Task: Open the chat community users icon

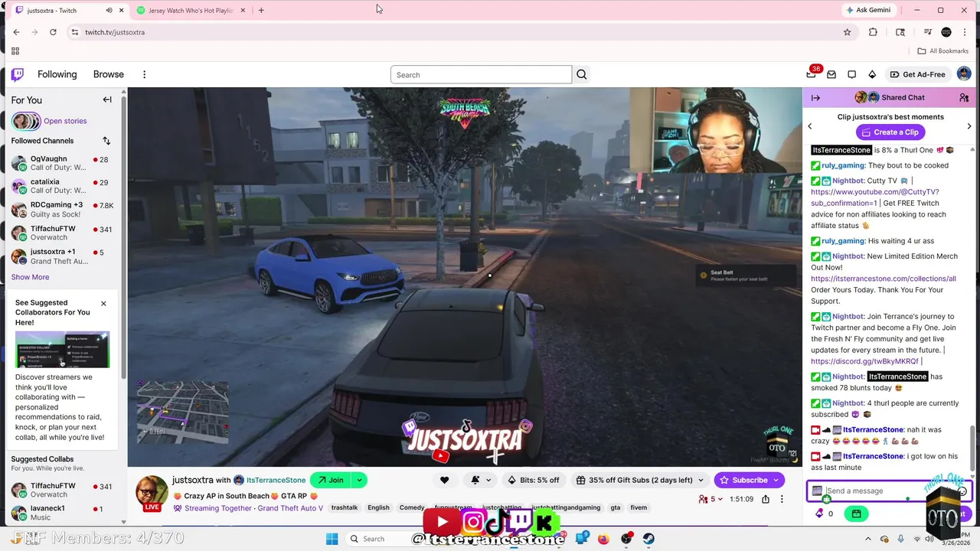Action: coord(964,97)
